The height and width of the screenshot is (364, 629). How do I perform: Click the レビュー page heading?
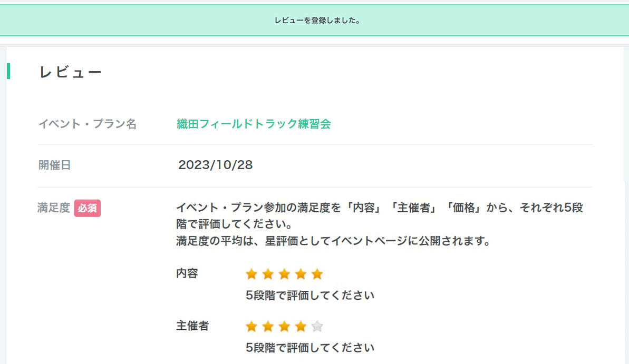70,72
